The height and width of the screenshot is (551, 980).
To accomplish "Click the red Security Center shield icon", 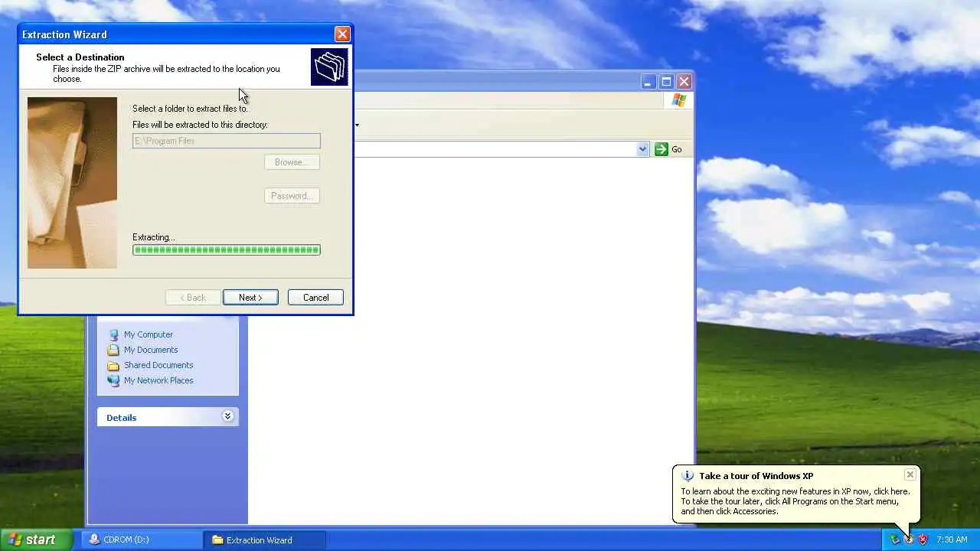I will (x=923, y=540).
